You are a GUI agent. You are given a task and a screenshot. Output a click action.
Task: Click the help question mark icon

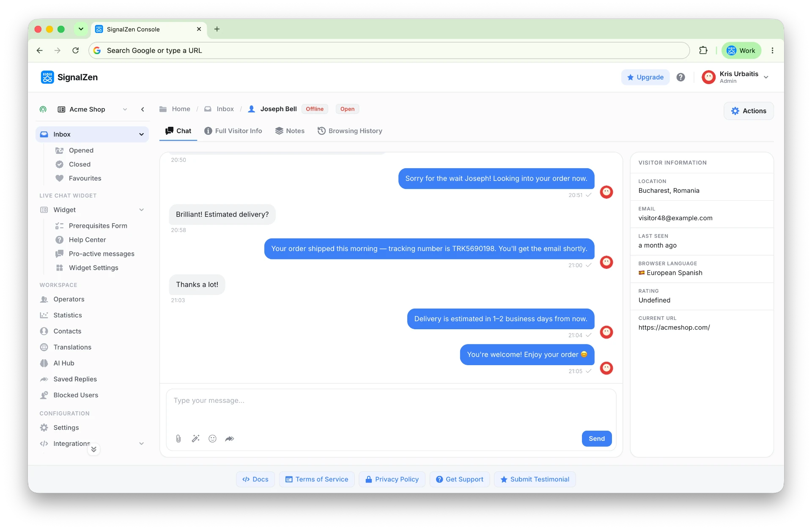pyautogui.click(x=680, y=77)
